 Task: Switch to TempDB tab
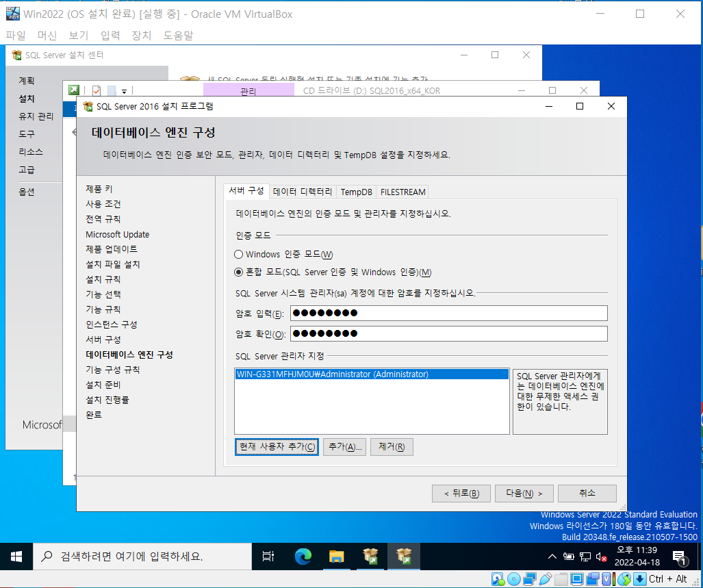pyautogui.click(x=356, y=192)
